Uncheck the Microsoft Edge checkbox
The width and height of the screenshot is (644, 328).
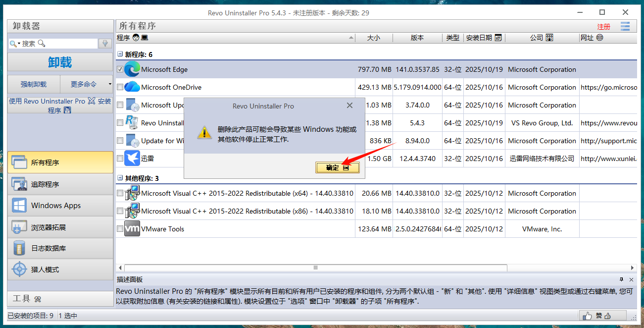(x=120, y=69)
